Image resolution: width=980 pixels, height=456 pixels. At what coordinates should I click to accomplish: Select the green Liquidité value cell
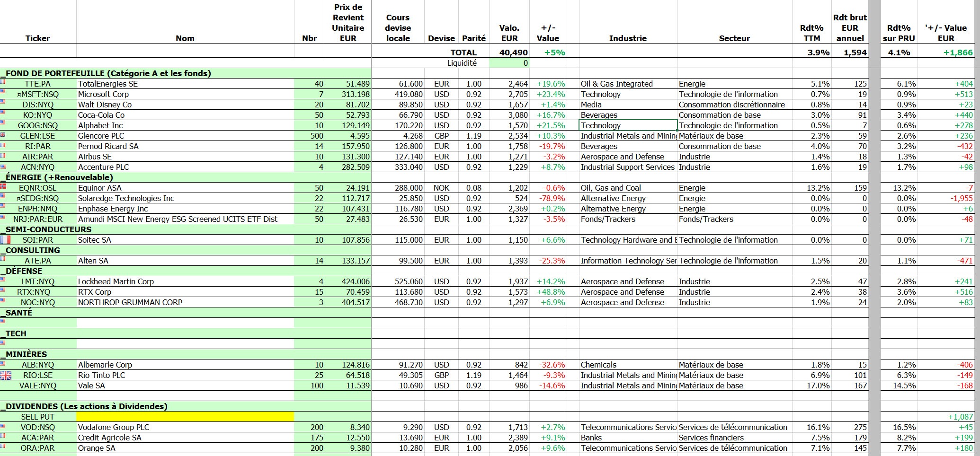pos(509,63)
